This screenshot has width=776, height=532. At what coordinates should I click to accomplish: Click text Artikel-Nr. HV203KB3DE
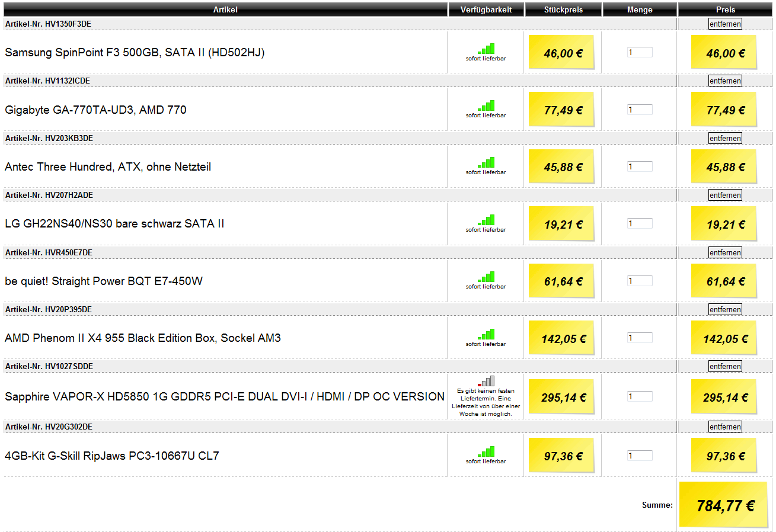click(49, 138)
